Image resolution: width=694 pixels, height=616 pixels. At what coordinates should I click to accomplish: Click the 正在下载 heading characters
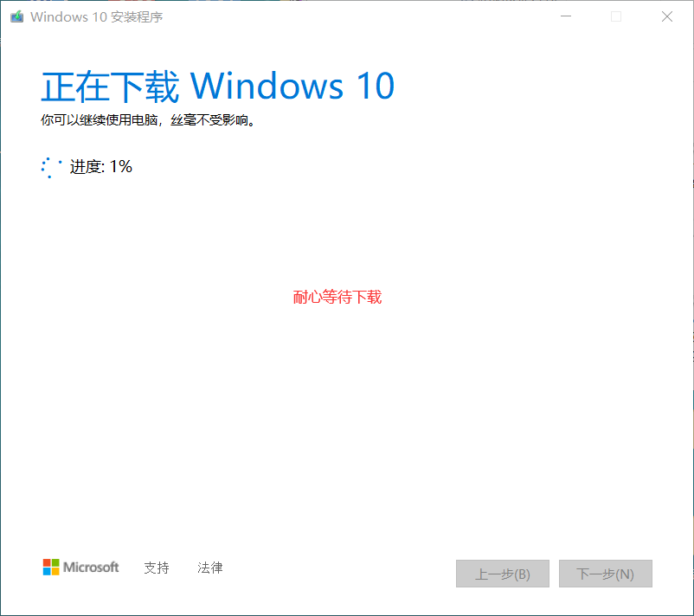tap(110, 87)
